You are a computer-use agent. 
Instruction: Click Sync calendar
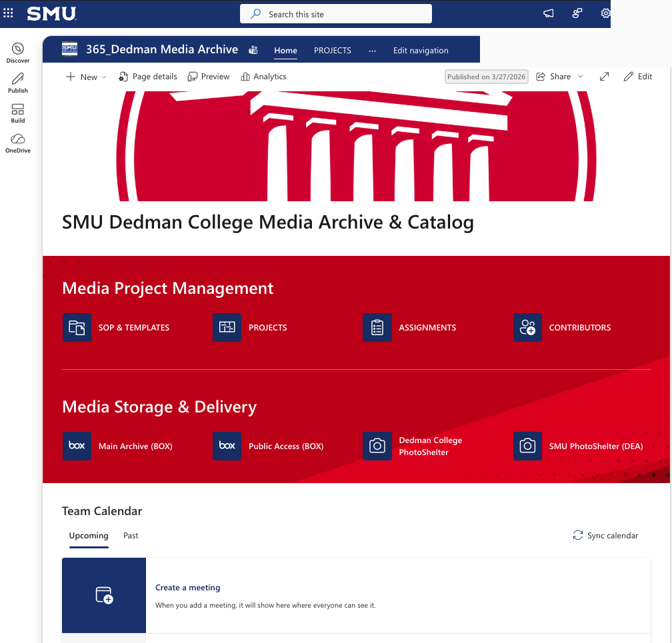pos(605,536)
